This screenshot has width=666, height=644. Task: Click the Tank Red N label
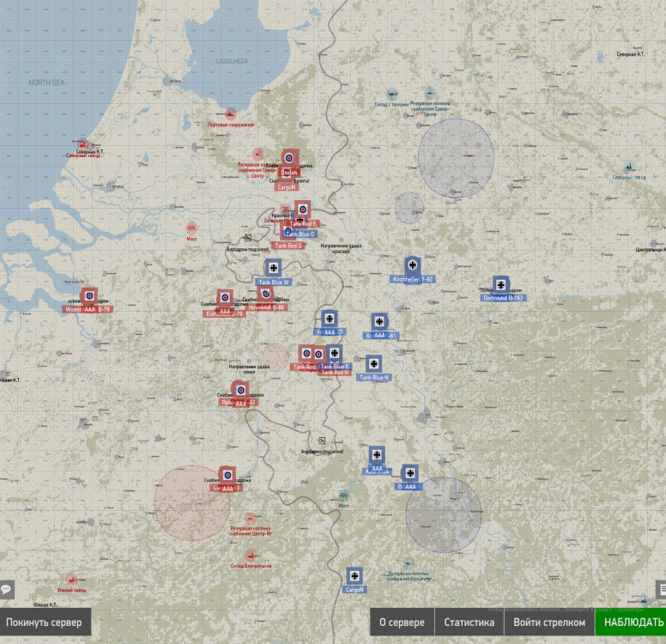pos(335,373)
